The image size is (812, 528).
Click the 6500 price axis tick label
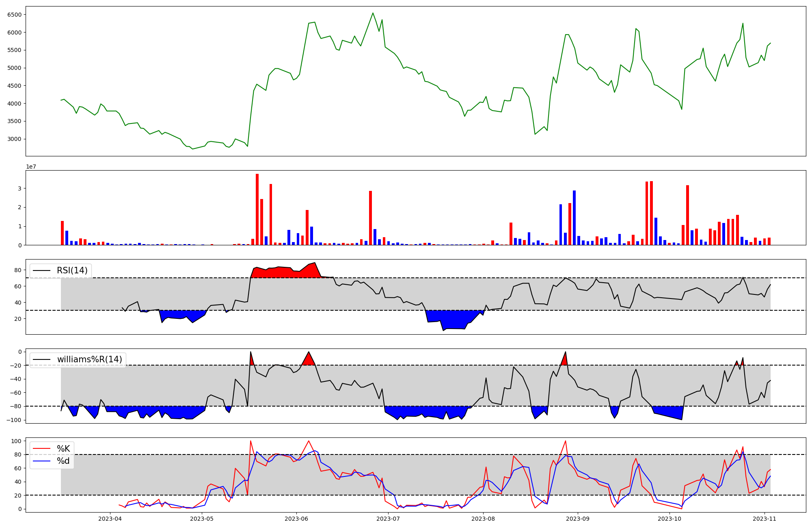click(15, 15)
